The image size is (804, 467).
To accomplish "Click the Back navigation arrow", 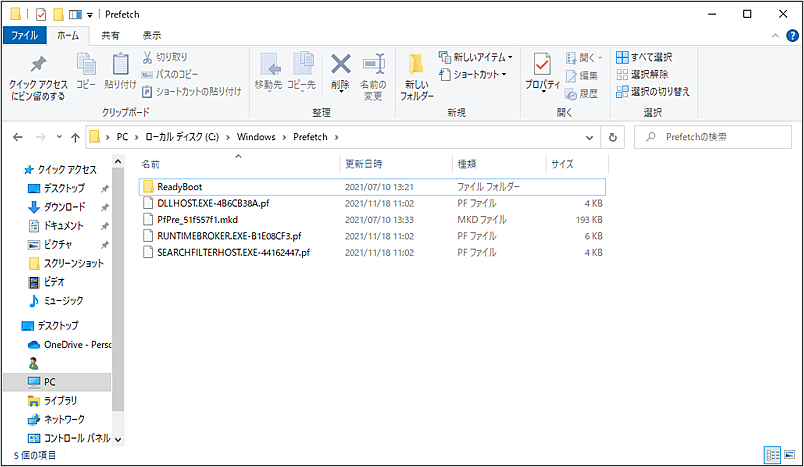I will [18, 137].
